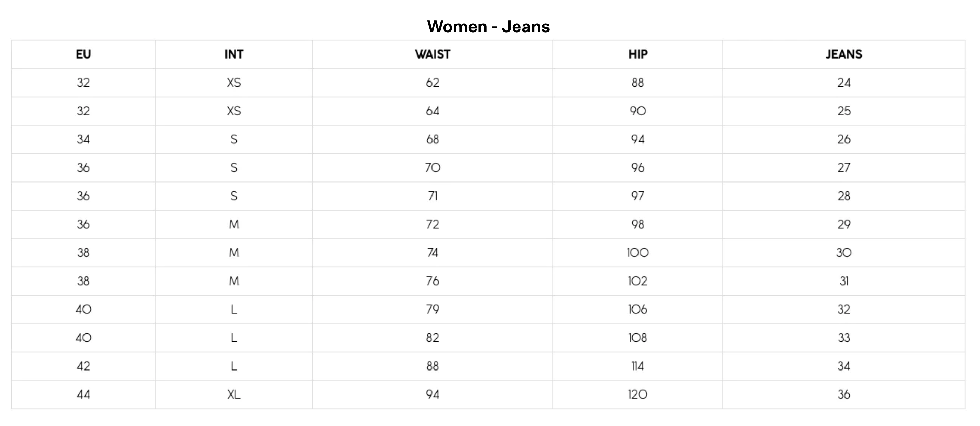The image size is (980, 426).
Task: Click waist value 94 cell
Action: 433,394
